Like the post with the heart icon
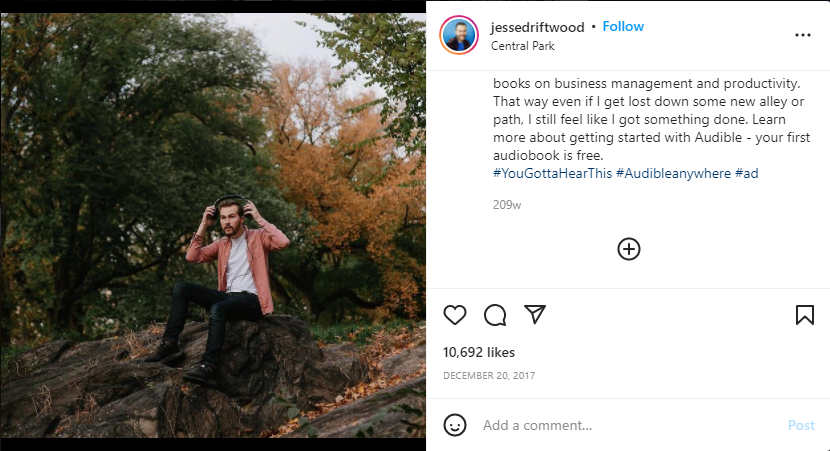The height and width of the screenshot is (451, 830). 455,315
